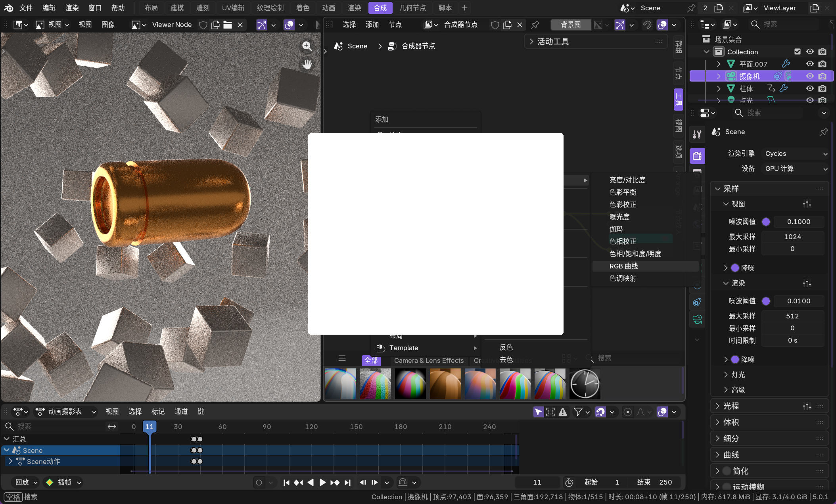Click the 背景图 button in the compositor header
The image size is (836, 504).
[570, 25]
